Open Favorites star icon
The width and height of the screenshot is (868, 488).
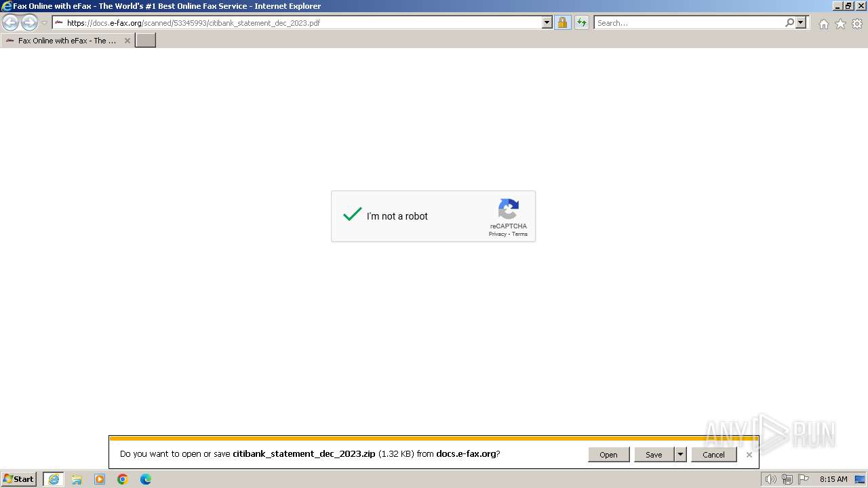tap(840, 24)
